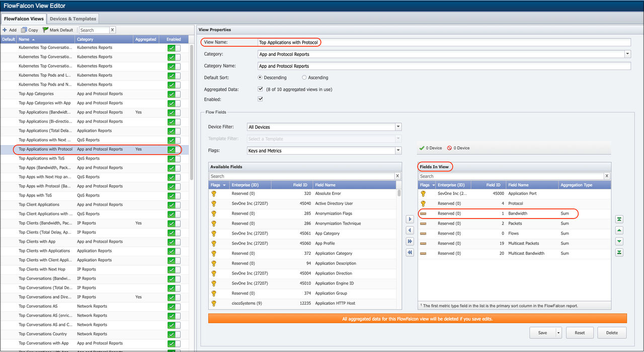Viewport: 644px width, 352px height.
Task: Remove all fields using double left arrow
Action: (x=410, y=253)
